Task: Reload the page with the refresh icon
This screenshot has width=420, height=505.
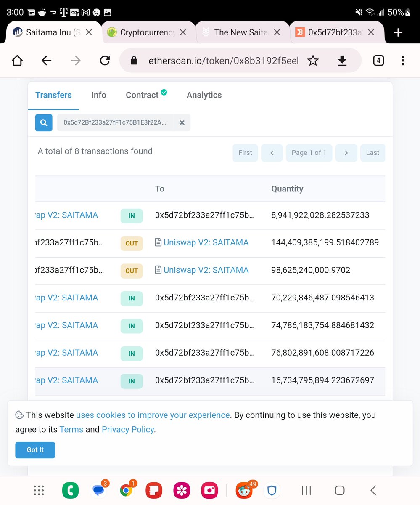Action: (105, 61)
